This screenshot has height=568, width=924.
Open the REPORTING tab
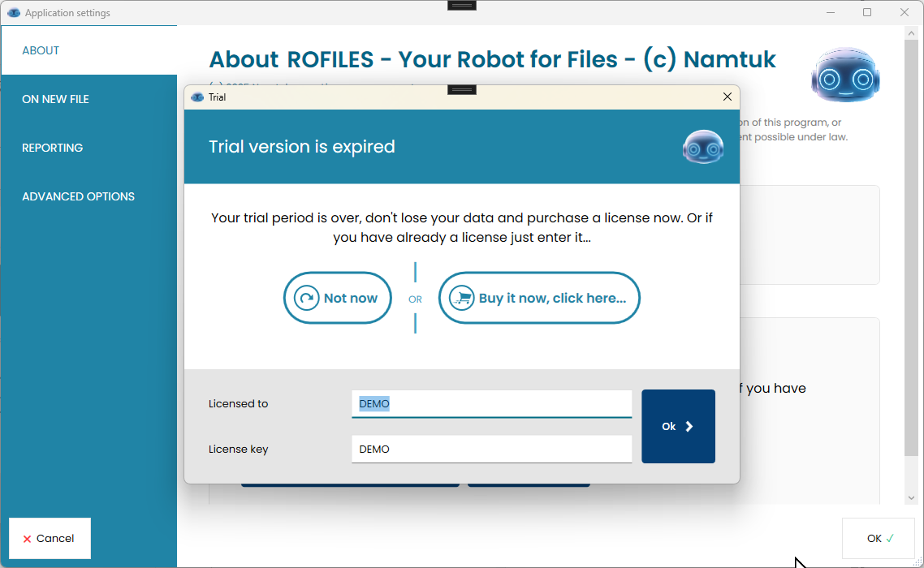(x=89, y=148)
